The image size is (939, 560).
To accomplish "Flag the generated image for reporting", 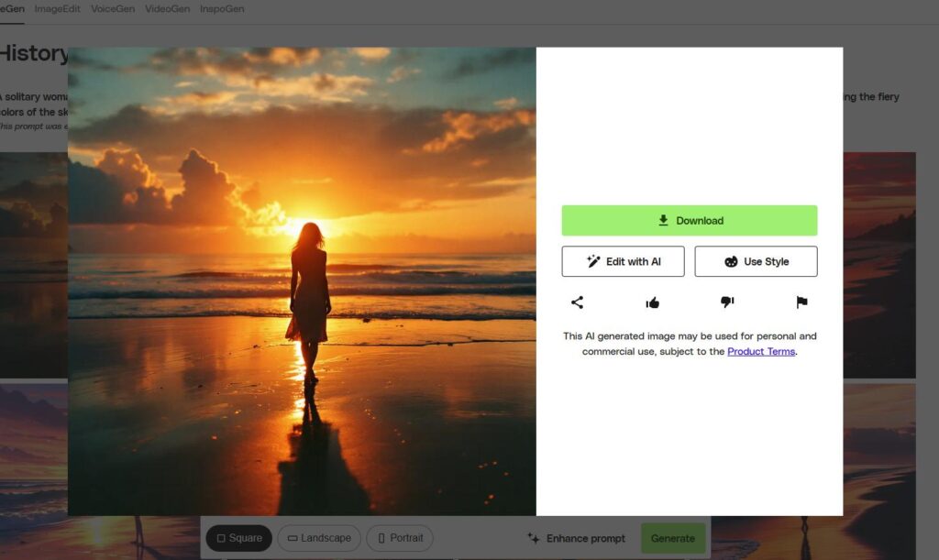I will tap(800, 302).
